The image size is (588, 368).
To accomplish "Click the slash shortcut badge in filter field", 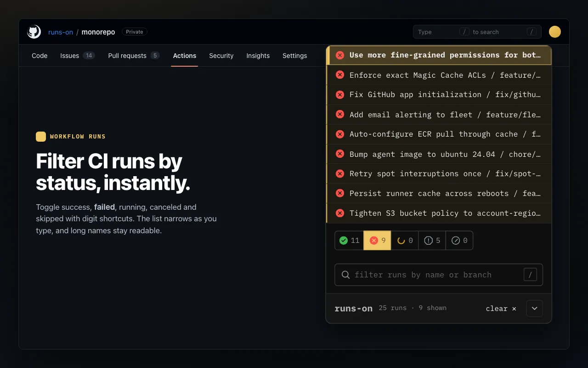I will pyautogui.click(x=530, y=275).
